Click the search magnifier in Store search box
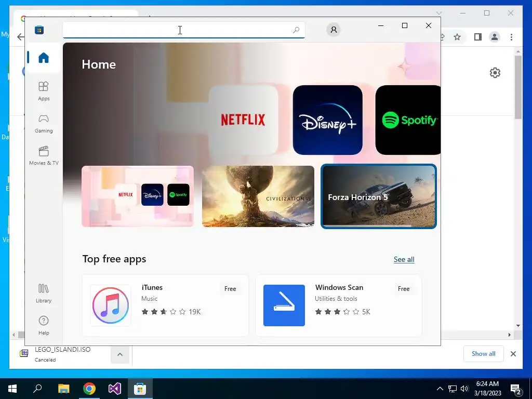 tap(296, 30)
